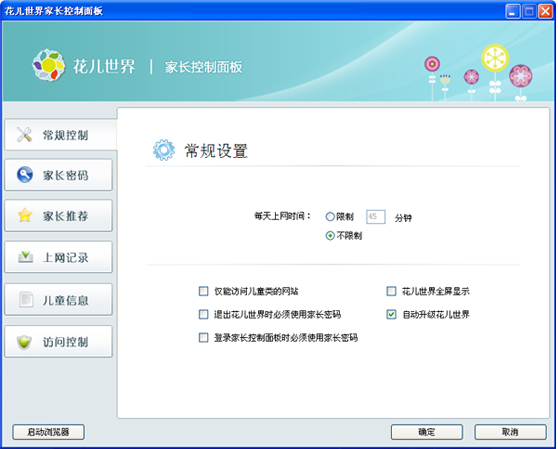
Task: Switch to the 家长密码 tab
Action: pos(58,175)
